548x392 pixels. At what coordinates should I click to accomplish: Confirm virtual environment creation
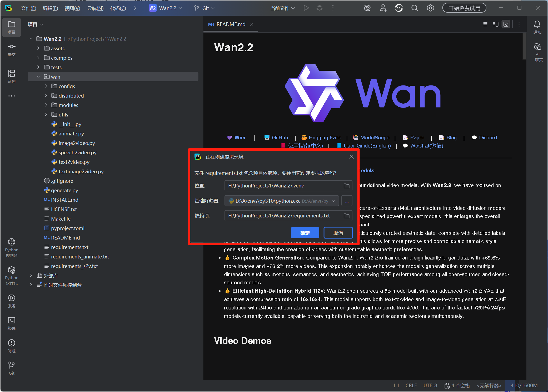tap(305, 233)
